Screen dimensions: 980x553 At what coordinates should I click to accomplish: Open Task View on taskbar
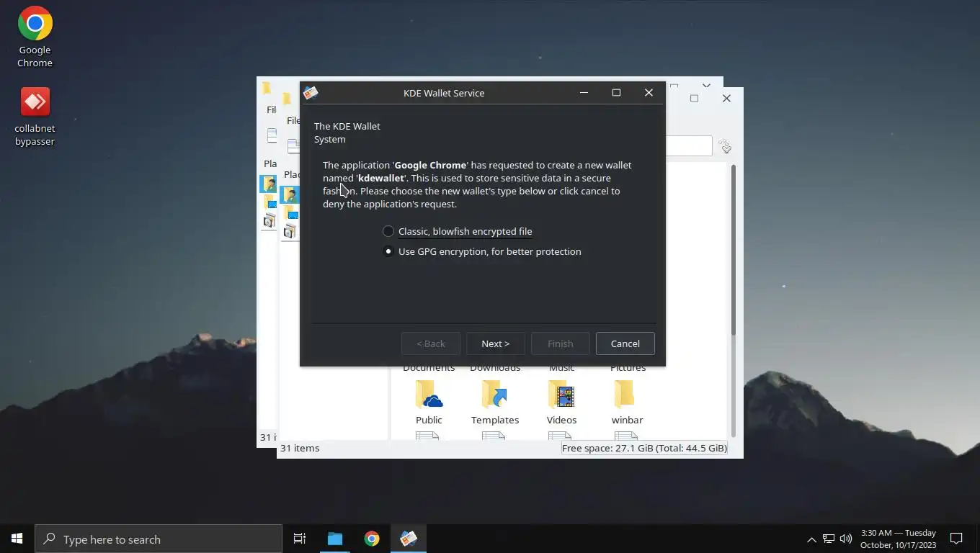click(300, 539)
